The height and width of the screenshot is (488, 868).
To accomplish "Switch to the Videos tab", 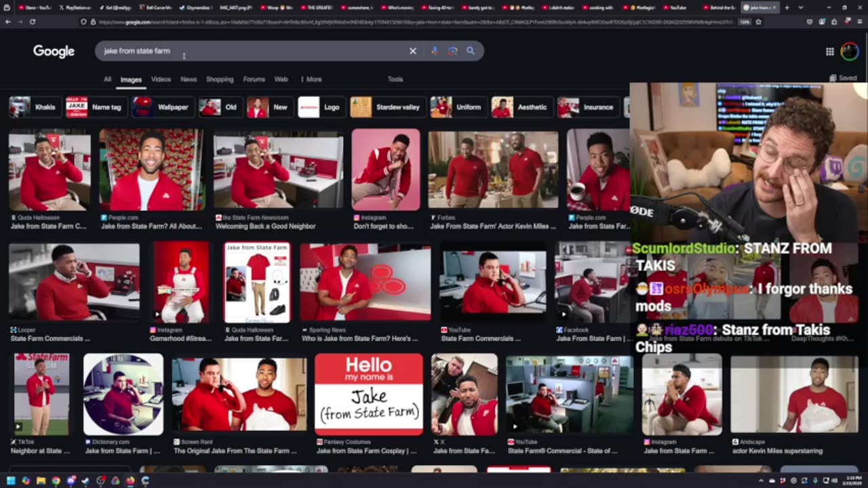I will pos(161,79).
